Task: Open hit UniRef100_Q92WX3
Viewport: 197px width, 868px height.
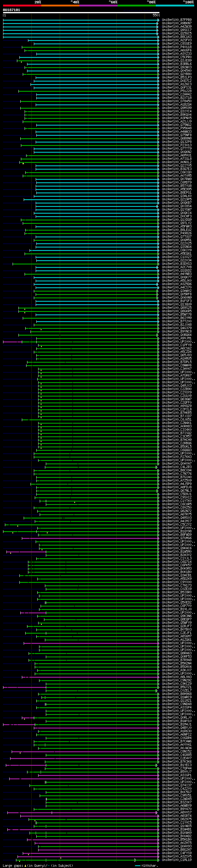Action: point(177,67)
